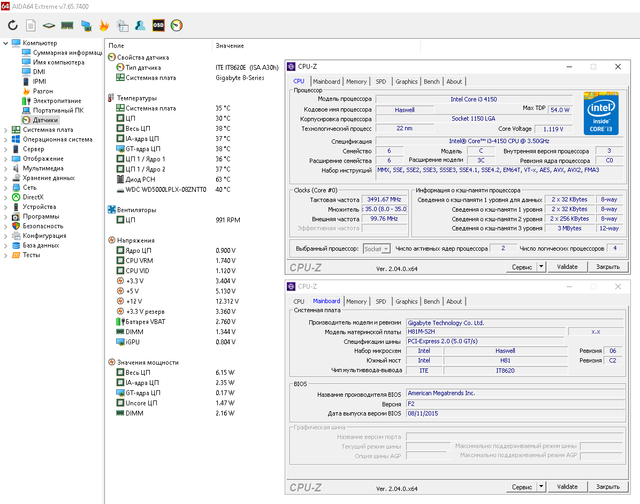Switch to CPU tab in lower CPU-Z window

coord(299,301)
